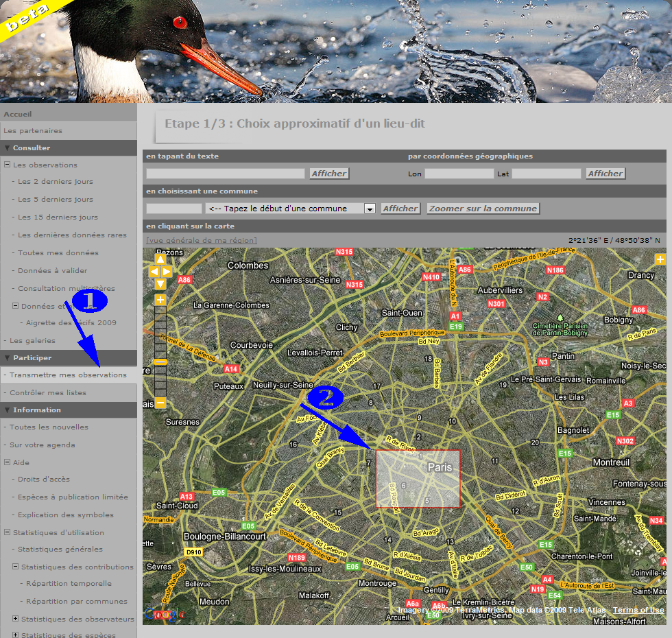Open Toutes mes données
Viewport: 672px width, 638px height.
[58, 253]
